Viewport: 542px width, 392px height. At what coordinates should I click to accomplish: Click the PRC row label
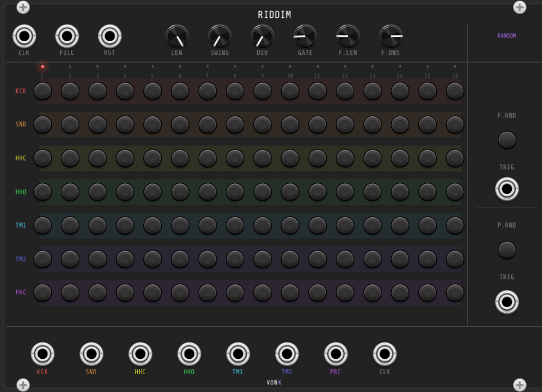coord(21,292)
